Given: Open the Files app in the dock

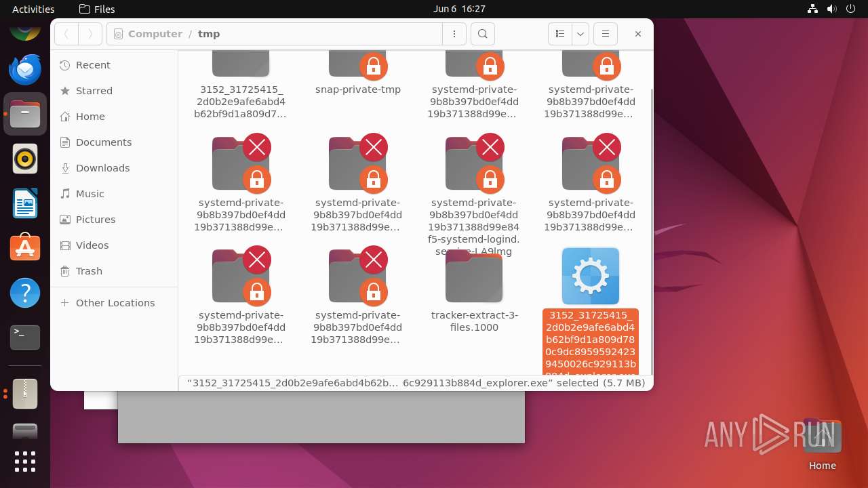Looking at the screenshot, I should point(25,114).
